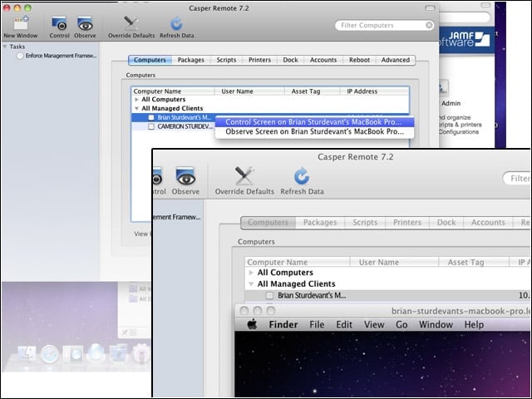Check Brian Sturdevant's M... checkbox in back window
This screenshot has width=532, height=399.
[x=151, y=118]
